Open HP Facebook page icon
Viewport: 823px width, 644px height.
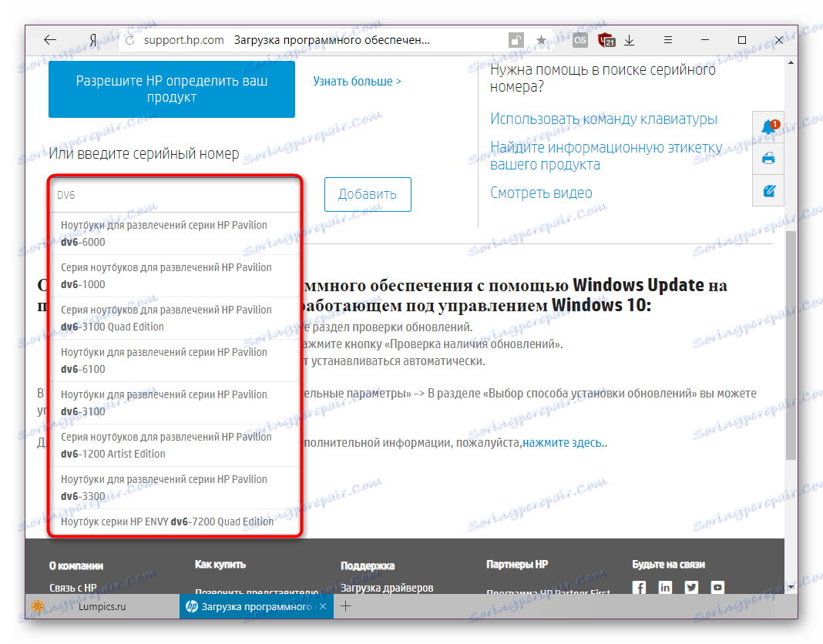[x=640, y=587]
